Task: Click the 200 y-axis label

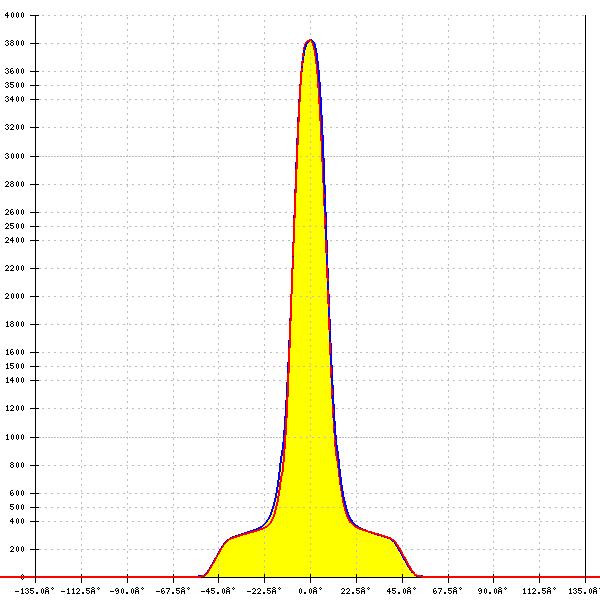Action: click(17, 549)
